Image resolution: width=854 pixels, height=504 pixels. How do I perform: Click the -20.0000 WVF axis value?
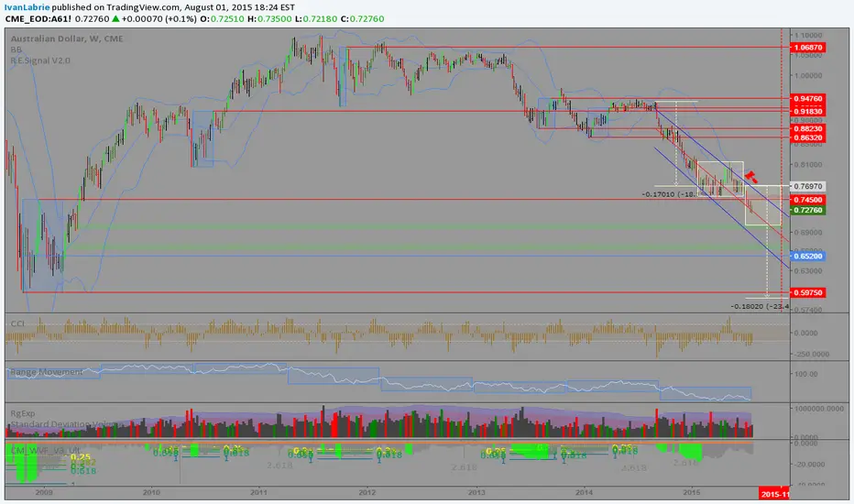tap(811, 465)
